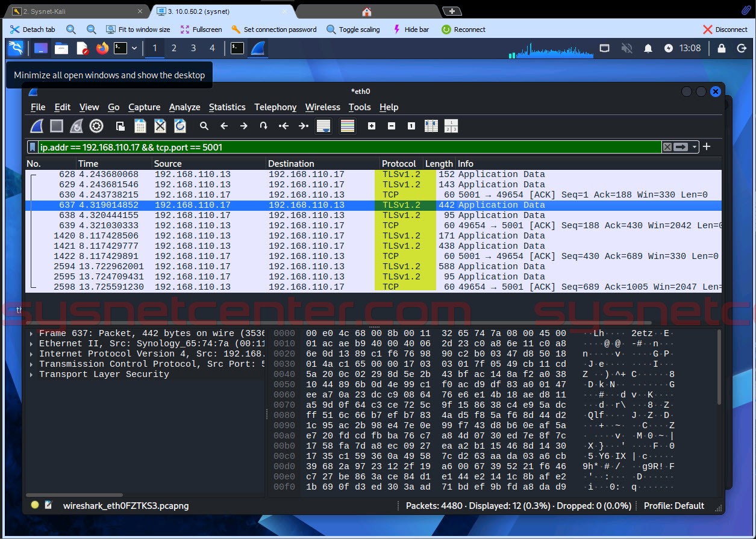Sort packets by the Time column

coord(114,163)
